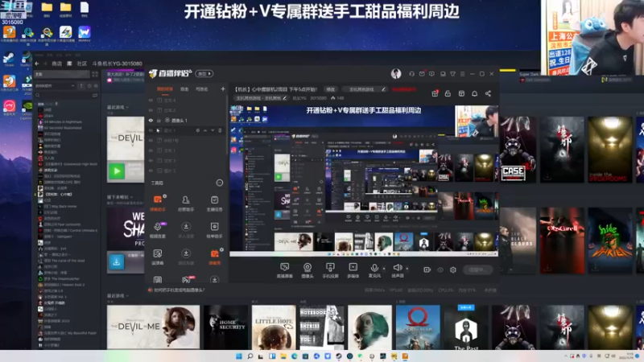Move 图片 1 source up with arrow

tap(205, 130)
